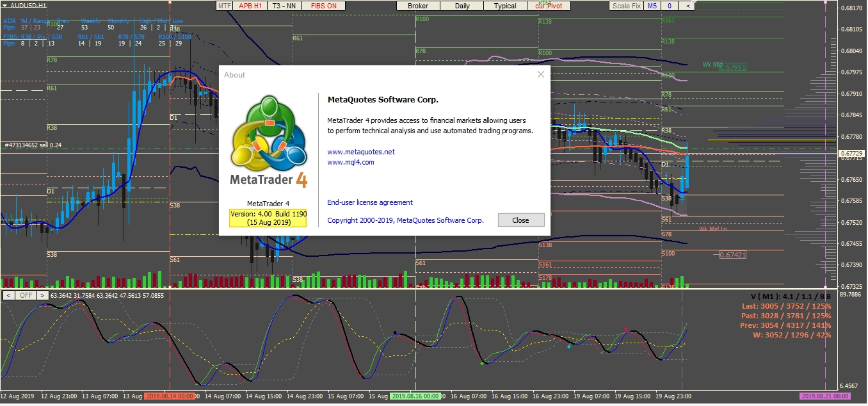
Task: Click the top-right < arrow button
Action: [x=687, y=6]
